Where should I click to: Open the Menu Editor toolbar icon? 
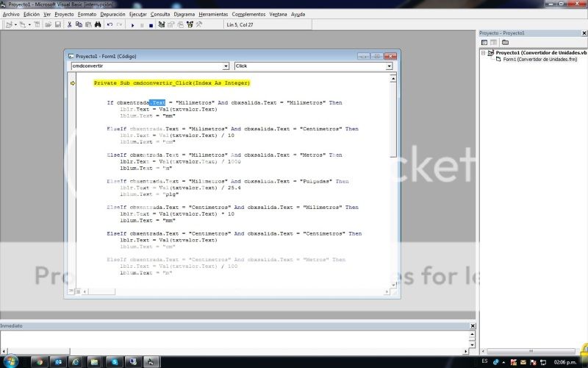point(37,25)
